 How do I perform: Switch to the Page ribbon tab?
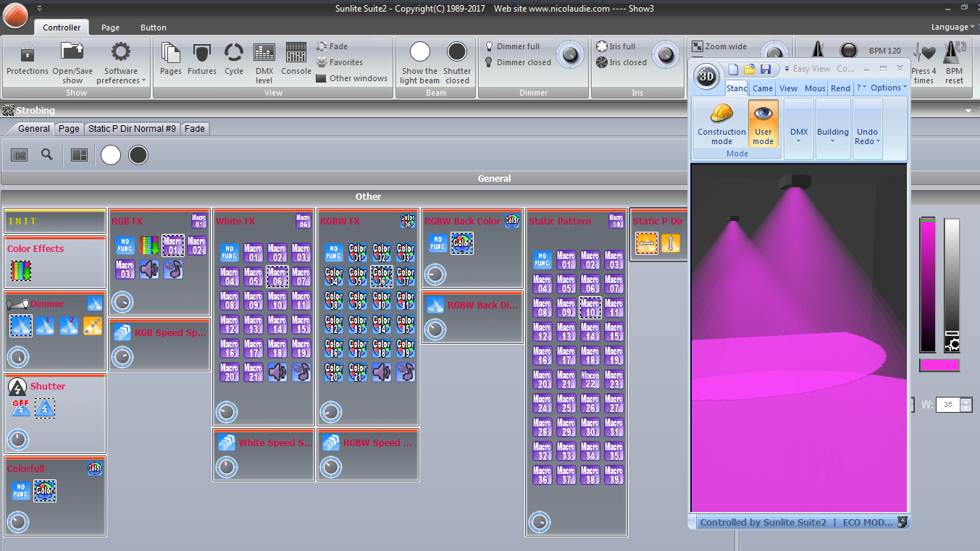point(110,28)
